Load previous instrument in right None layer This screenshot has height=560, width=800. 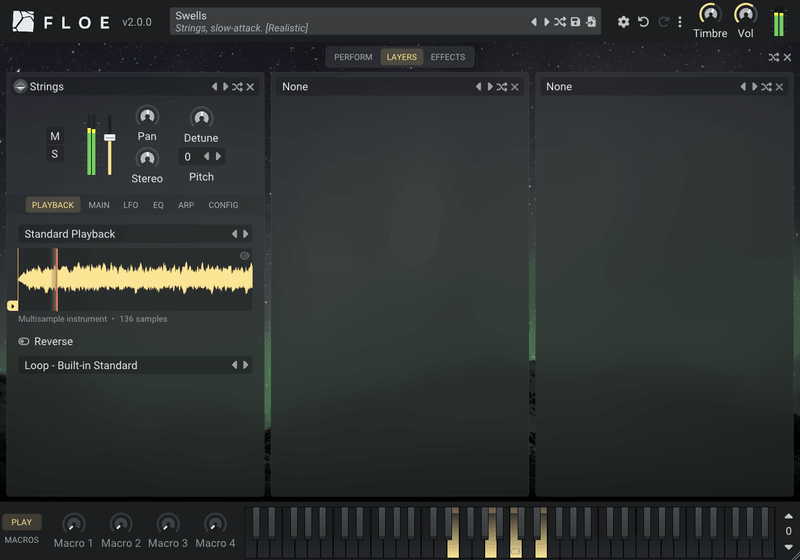click(x=743, y=87)
